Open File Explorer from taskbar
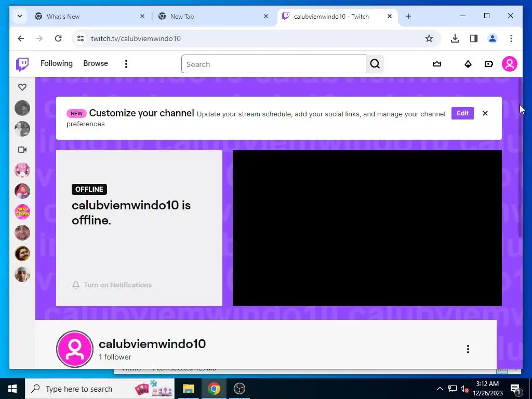The height and width of the screenshot is (399, 532). click(x=188, y=389)
